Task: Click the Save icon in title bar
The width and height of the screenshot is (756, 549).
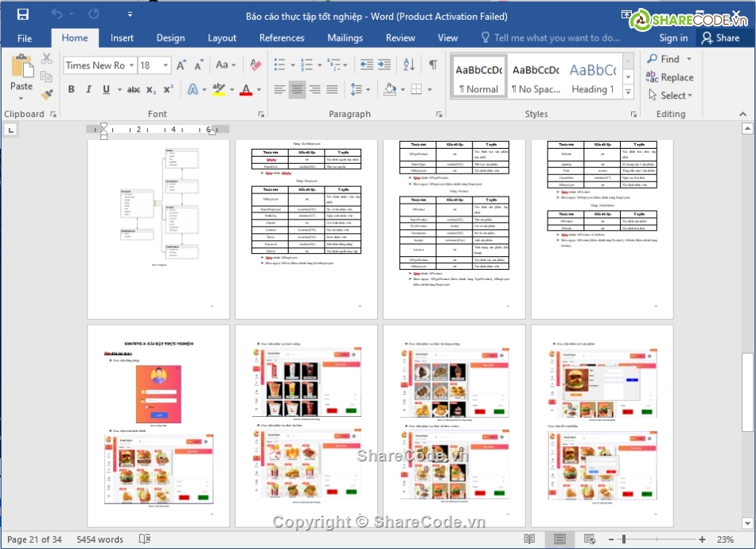Action: coord(22,14)
